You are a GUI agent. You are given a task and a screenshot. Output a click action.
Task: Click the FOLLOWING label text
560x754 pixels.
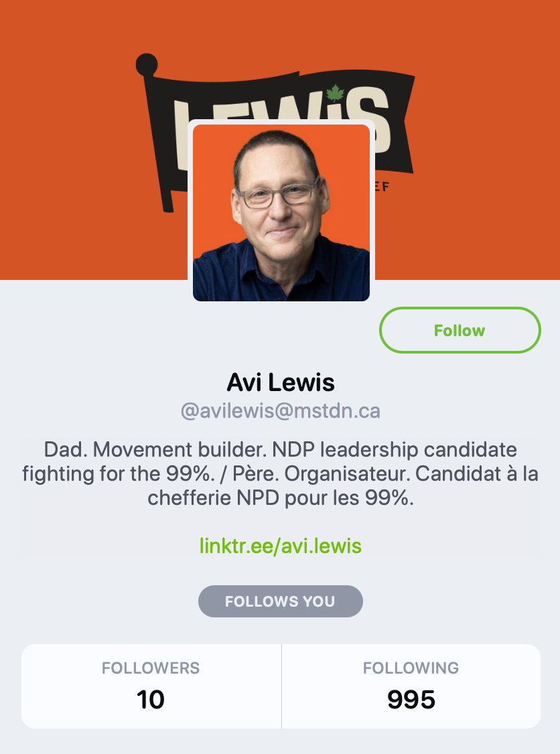point(411,668)
